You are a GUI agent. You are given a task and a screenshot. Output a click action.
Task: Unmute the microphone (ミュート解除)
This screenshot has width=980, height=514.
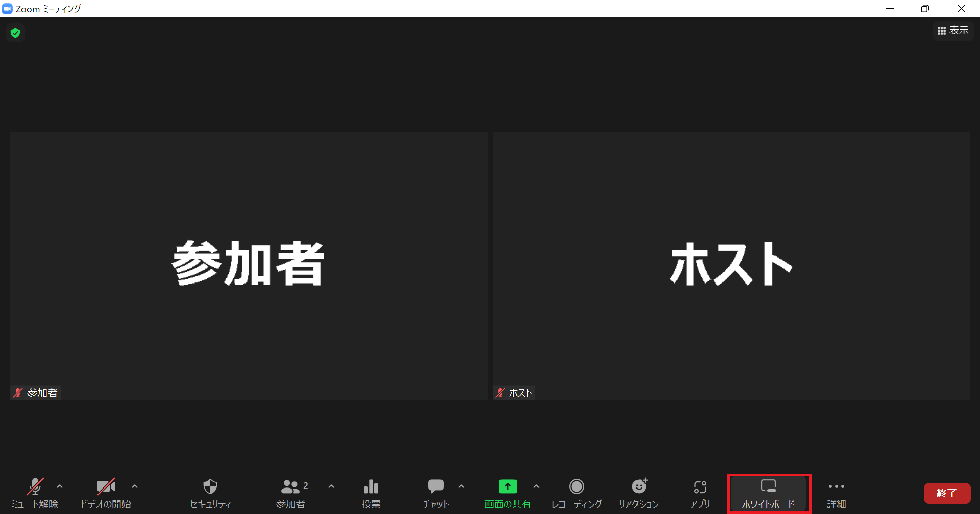pyautogui.click(x=35, y=493)
